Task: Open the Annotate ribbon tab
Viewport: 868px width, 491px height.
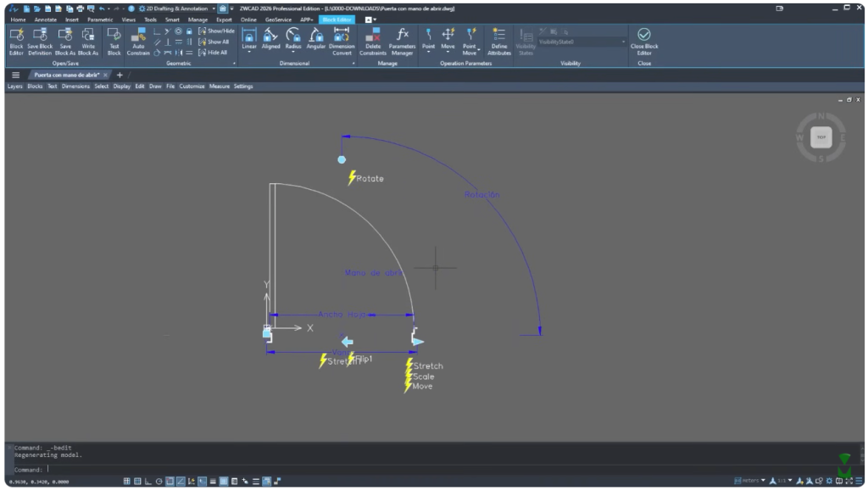Action: pyautogui.click(x=46, y=20)
